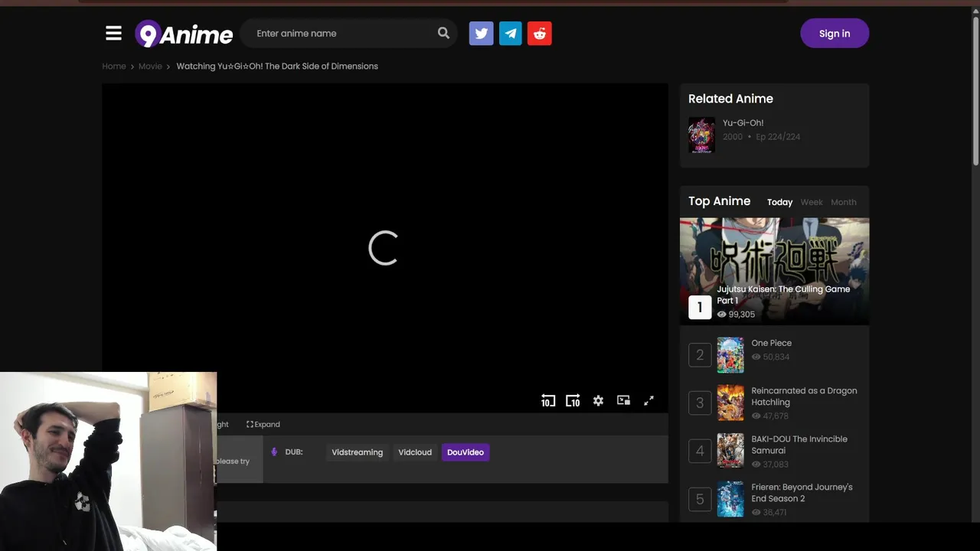The height and width of the screenshot is (551, 980).
Task: Open Reincarnated as a Dragon Hatchling
Action: tap(804, 396)
